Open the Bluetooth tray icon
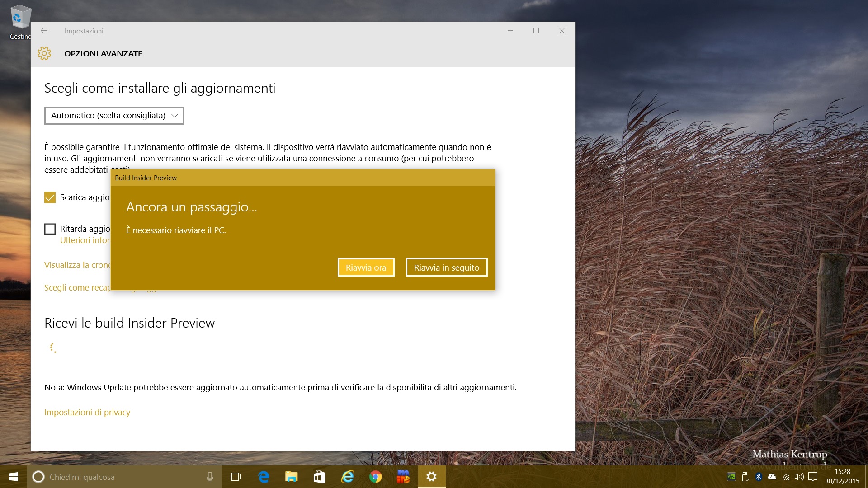 coord(759,477)
